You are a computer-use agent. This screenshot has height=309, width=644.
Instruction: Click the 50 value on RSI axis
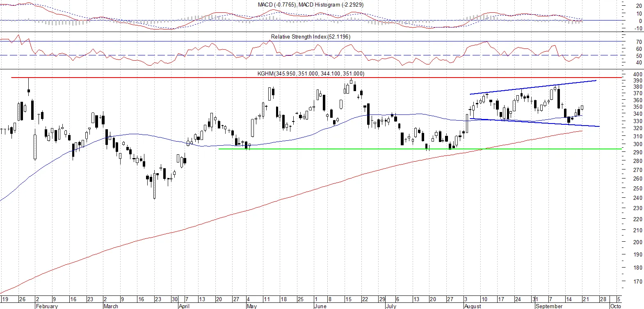click(639, 56)
